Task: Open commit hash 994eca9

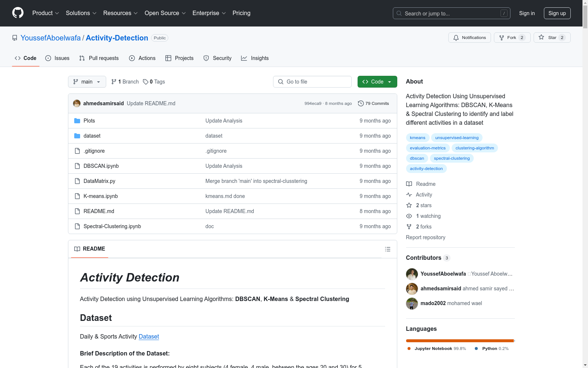Action: point(313,103)
